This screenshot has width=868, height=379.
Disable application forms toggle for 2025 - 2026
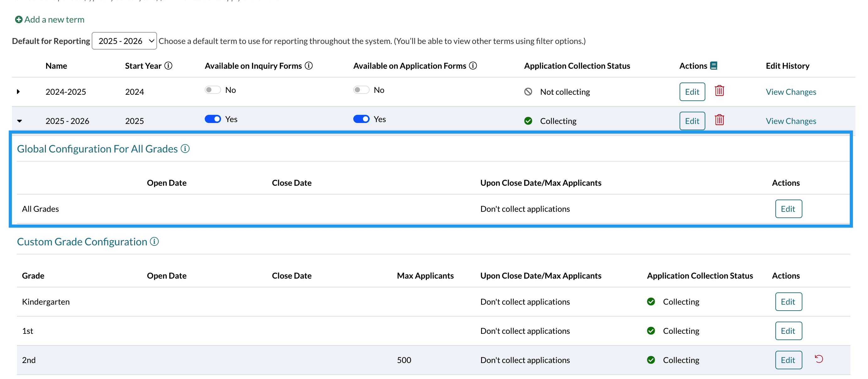[x=361, y=119]
